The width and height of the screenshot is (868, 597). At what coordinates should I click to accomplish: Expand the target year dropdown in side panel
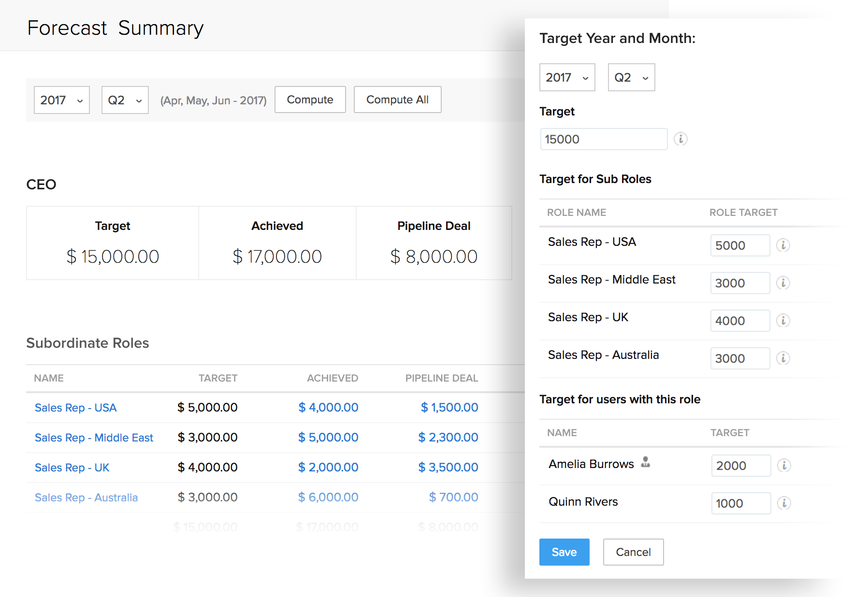click(567, 78)
